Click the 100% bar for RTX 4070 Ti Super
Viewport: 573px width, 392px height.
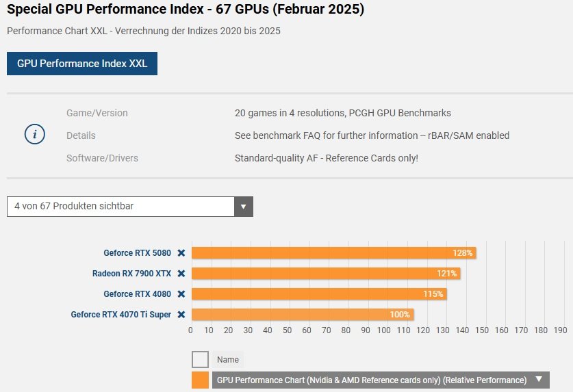[x=303, y=314]
